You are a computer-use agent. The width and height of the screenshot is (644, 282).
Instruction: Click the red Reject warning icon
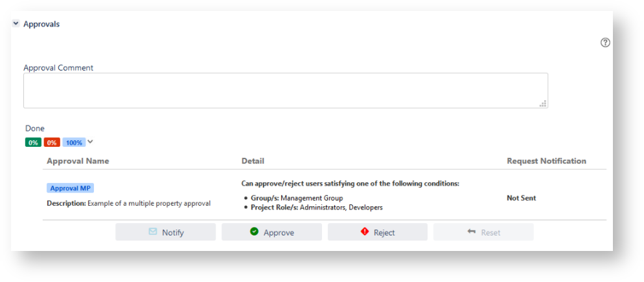[x=365, y=232]
